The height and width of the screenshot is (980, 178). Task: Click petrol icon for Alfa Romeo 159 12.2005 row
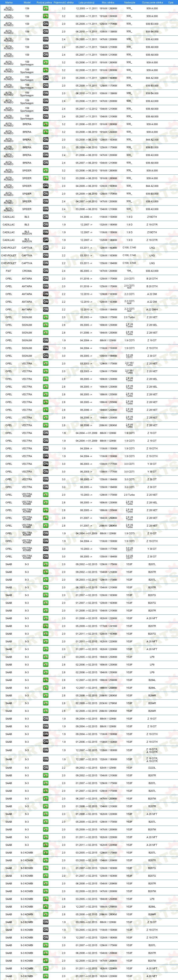tap(46, 8)
